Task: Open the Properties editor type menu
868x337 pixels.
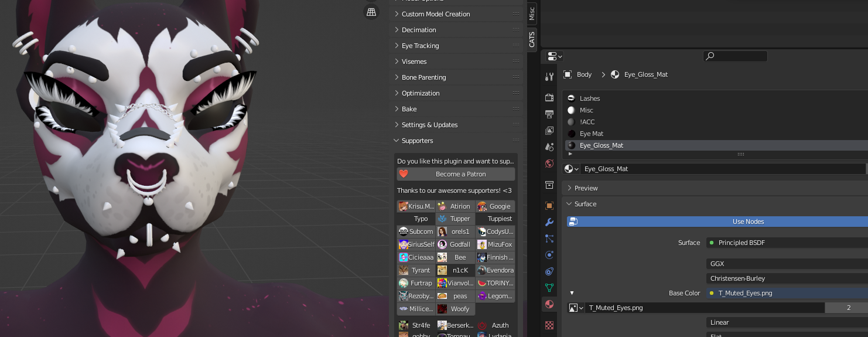Action: tap(555, 56)
